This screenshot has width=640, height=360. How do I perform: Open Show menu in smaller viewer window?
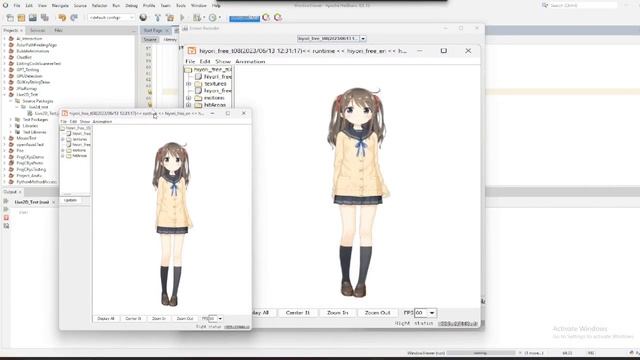coord(85,122)
